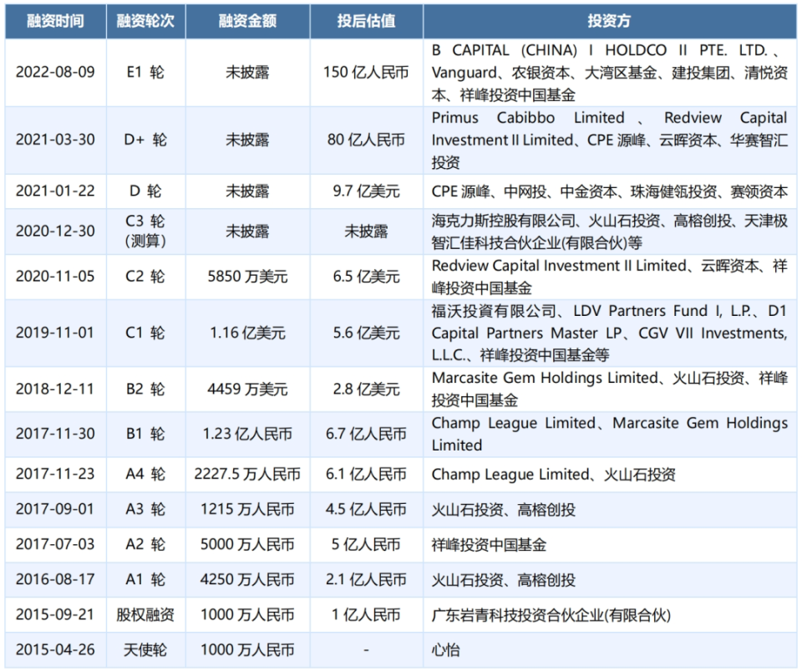The height and width of the screenshot is (672, 802).
Task: Select the date cell 2022-08-09
Action: click(56, 73)
